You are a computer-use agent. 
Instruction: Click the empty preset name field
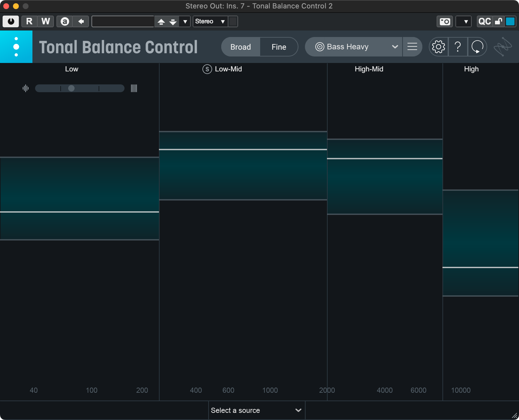(123, 21)
